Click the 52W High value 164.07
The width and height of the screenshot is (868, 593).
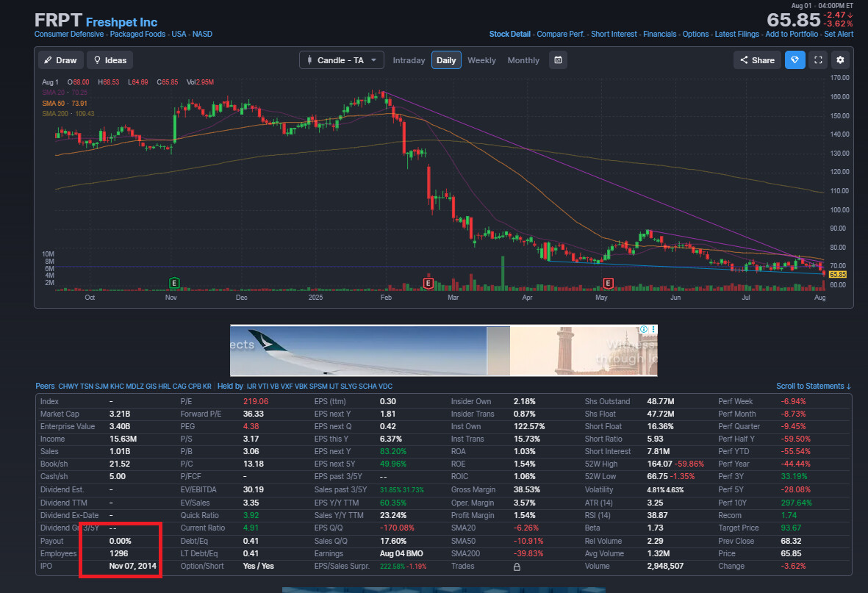[659, 464]
